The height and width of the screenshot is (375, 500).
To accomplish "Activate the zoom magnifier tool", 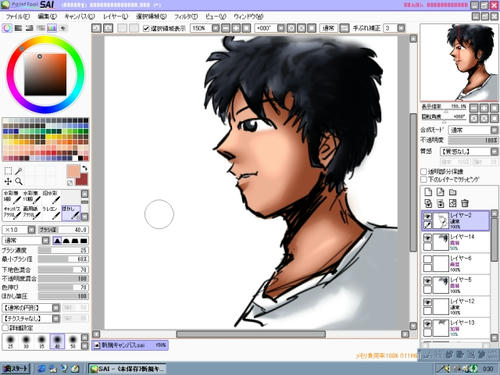I will coord(19,181).
